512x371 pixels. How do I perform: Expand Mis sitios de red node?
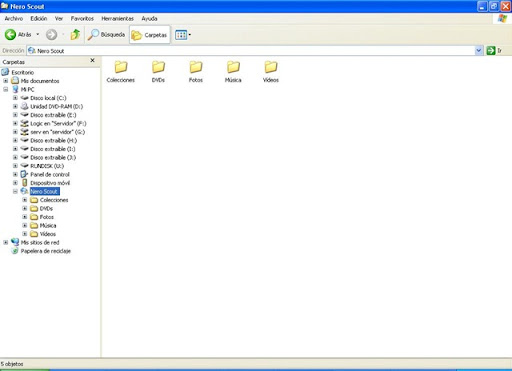pos(6,242)
